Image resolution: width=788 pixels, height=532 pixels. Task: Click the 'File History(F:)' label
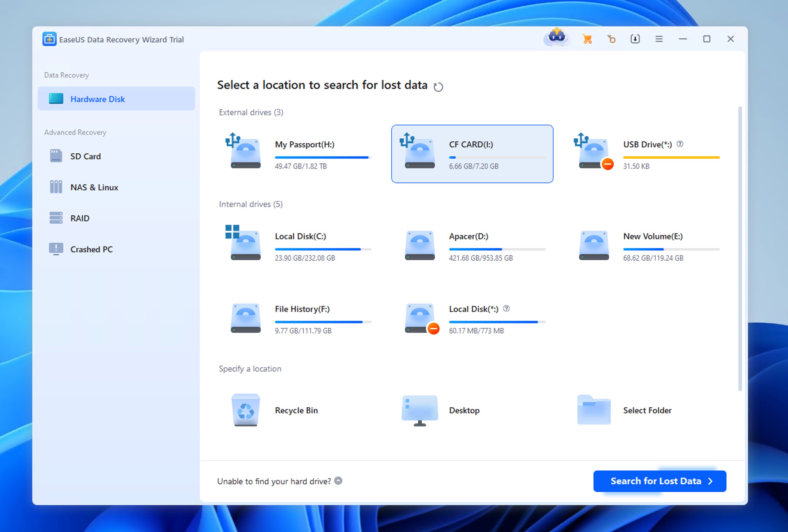coord(302,309)
